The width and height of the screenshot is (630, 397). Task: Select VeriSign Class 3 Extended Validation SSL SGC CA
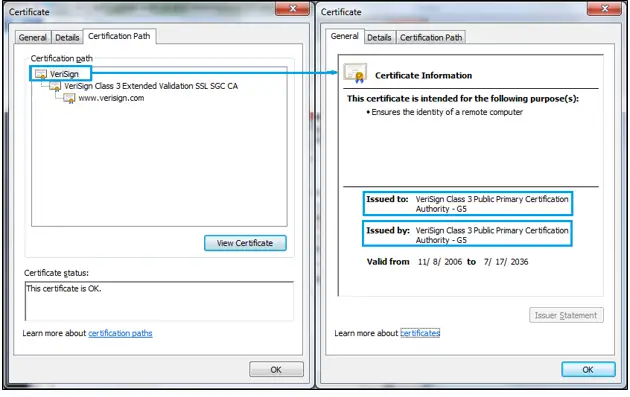tap(151, 86)
